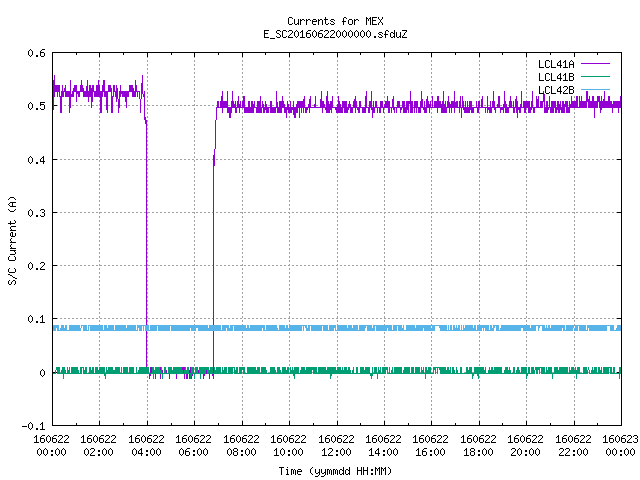This screenshot has height=480, width=640.
Task: Click the 0.3 y-axis tick label
Action: pos(36,213)
